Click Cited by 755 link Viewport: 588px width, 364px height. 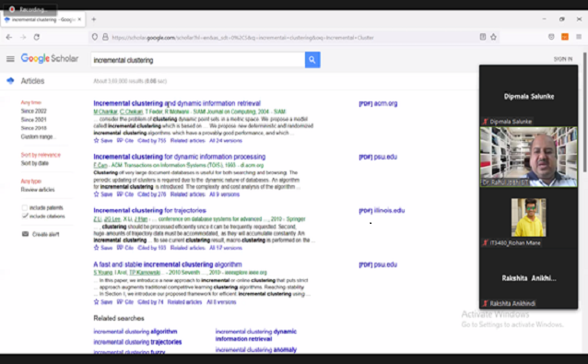[x=152, y=141]
